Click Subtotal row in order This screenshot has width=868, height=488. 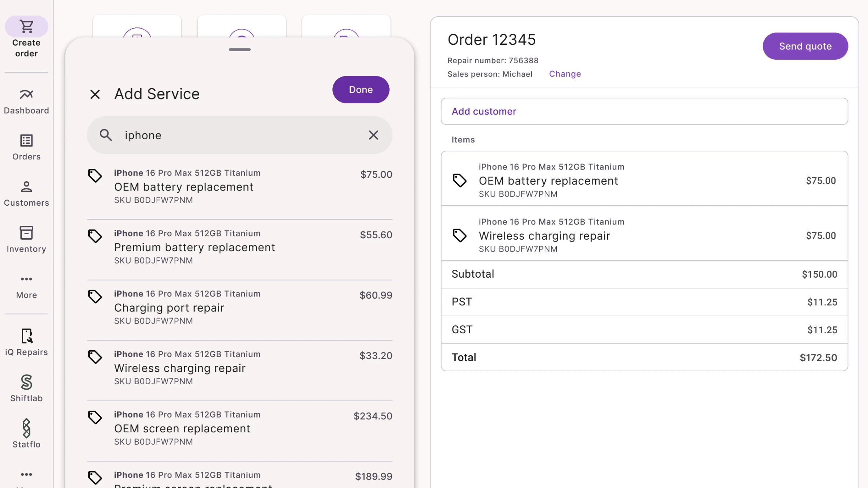point(644,274)
